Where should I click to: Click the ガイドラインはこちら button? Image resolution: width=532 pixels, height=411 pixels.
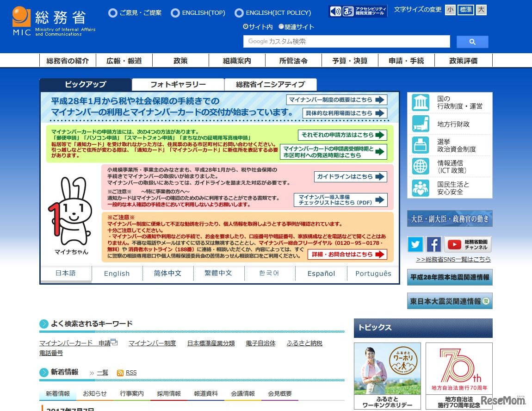click(350, 176)
